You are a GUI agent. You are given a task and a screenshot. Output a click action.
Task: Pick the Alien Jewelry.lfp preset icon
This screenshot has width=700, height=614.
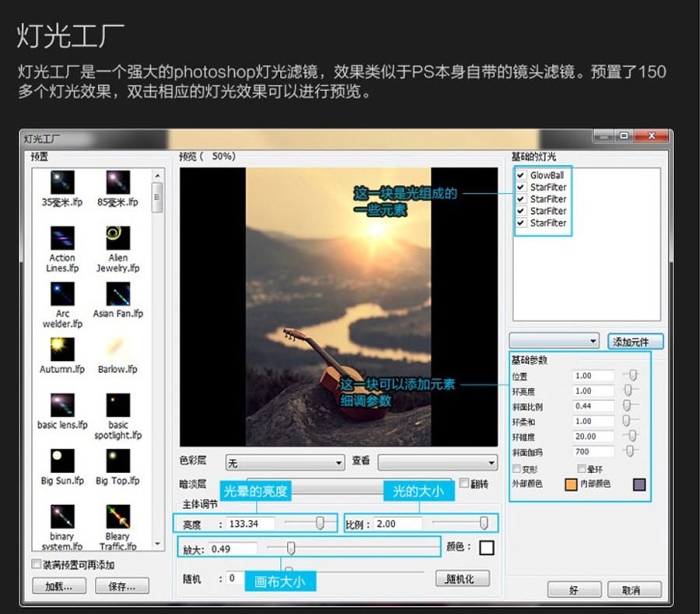tap(118, 237)
